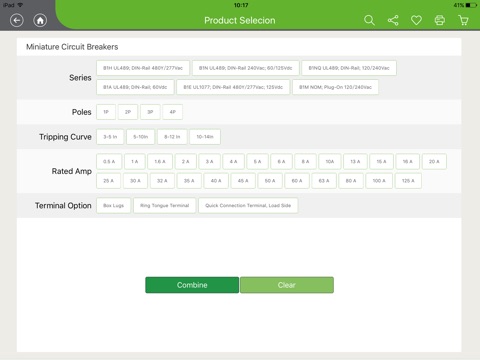Image resolution: width=480 pixels, height=360 pixels.
Task: Choose 2P poles option
Action: (x=128, y=112)
